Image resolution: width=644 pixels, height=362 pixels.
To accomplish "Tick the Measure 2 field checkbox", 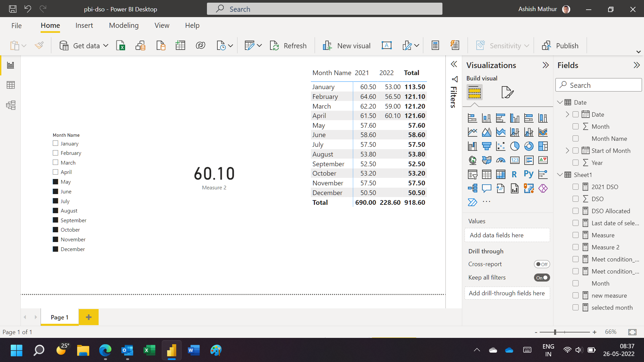I will coord(576,247).
